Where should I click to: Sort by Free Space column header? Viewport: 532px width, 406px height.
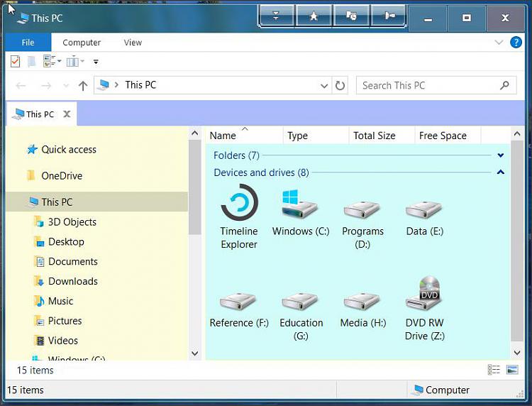[x=448, y=136]
